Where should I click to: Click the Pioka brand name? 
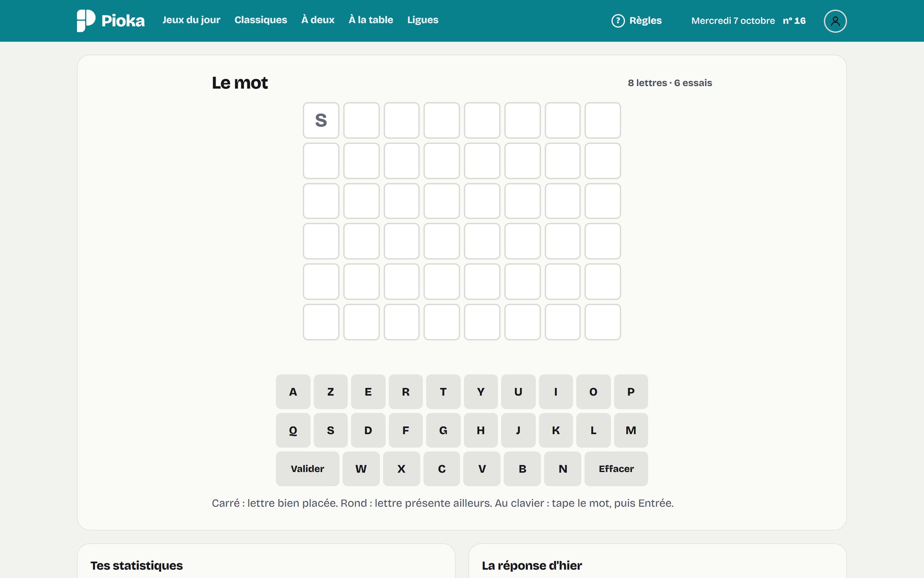tap(123, 21)
